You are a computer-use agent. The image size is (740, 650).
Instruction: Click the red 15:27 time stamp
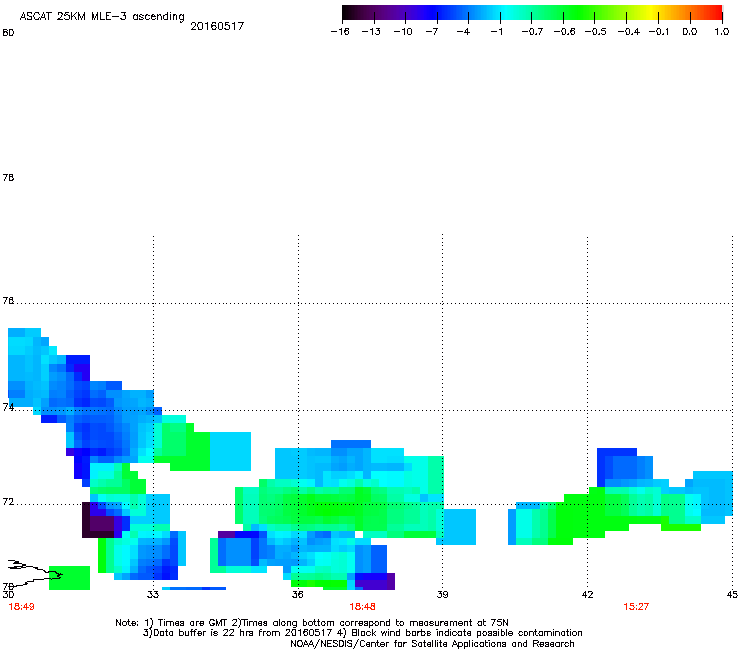tap(636, 607)
